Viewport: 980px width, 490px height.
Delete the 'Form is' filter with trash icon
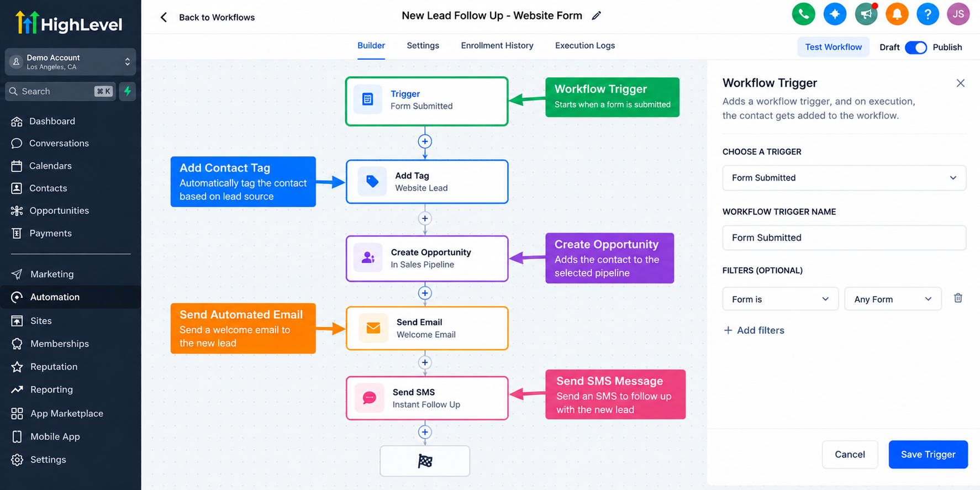(x=958, y=298)
